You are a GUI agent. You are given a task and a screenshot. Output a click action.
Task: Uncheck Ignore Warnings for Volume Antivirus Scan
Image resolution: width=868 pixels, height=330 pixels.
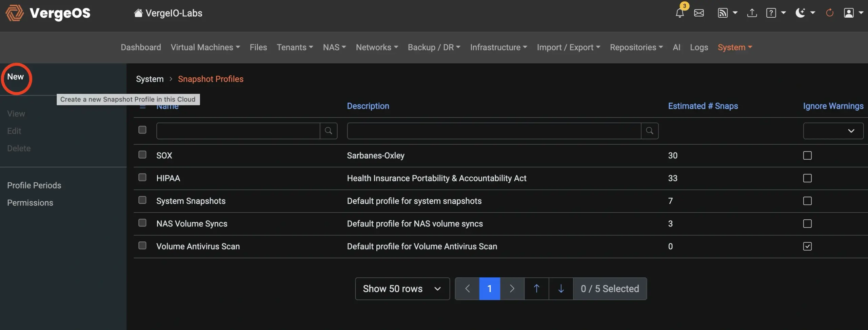(x=807, y=246)
